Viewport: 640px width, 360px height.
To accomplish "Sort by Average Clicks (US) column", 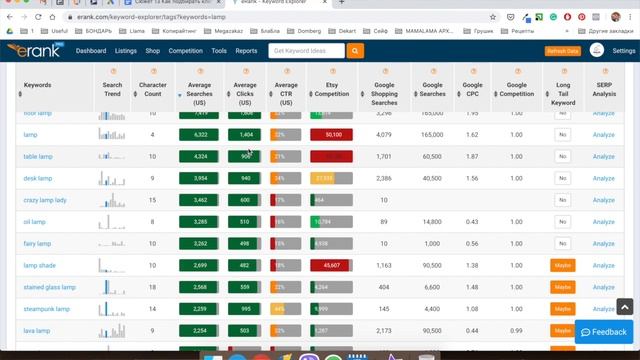I will coord(229,94).
